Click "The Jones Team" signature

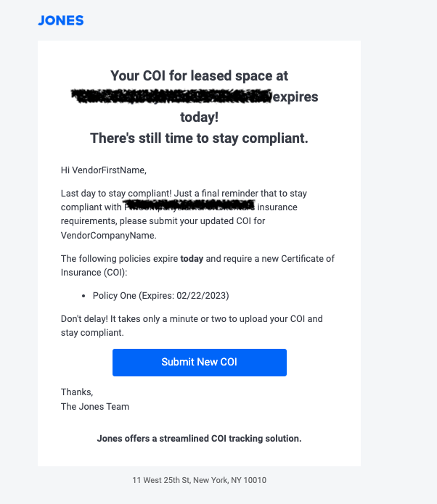95,406
